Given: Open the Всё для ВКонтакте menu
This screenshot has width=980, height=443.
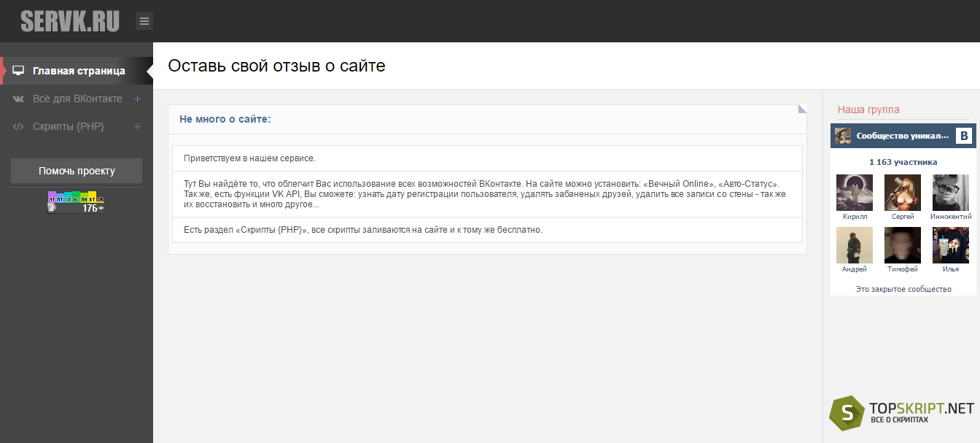Looking at the screenshot, I should (77, 99).
